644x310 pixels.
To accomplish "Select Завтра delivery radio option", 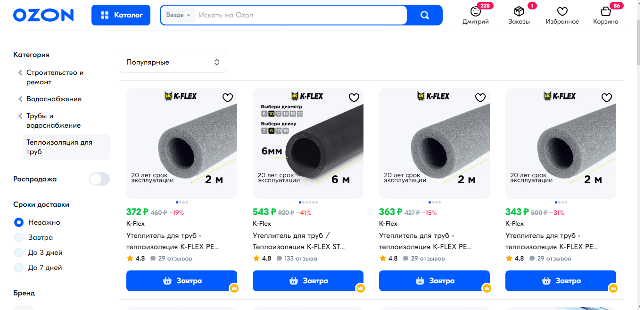I will pos(19,237).
